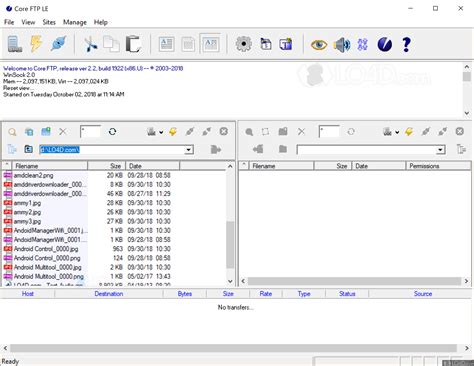Click remote pane close circle icon

[460, 131]
